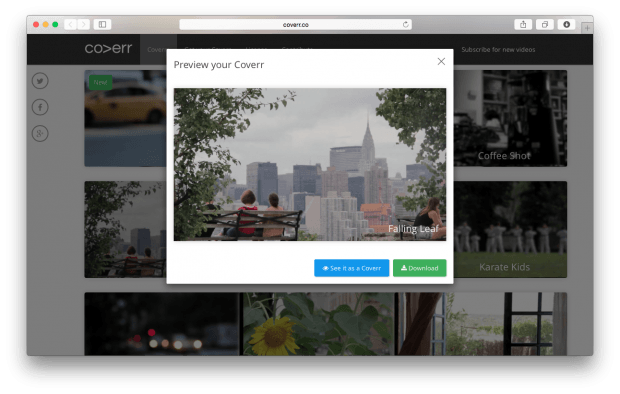
Task: Click the Safari share icon
Action: coord(523,25)
